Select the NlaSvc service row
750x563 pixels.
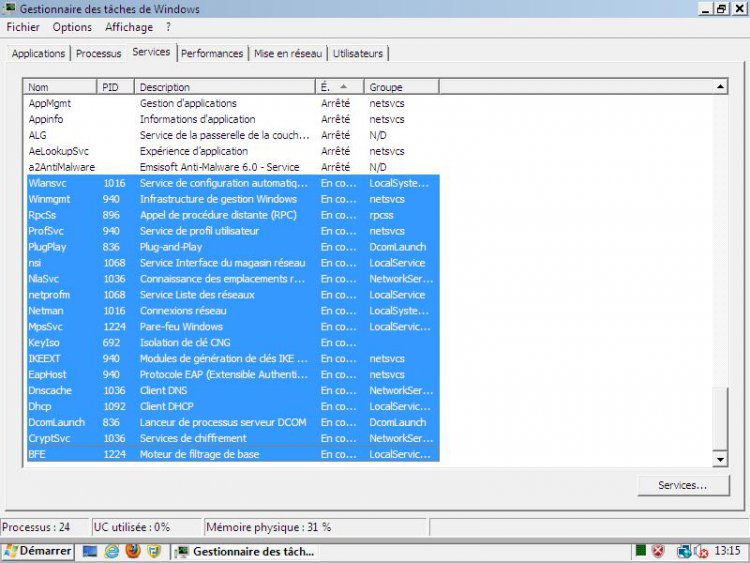(x=232, y=278)
